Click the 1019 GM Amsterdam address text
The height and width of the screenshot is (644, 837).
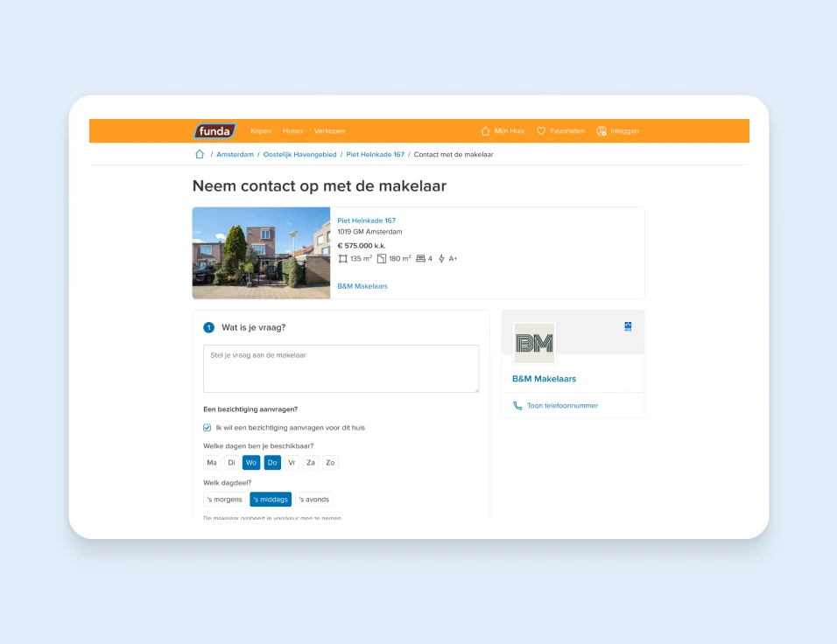click(369, 232)
